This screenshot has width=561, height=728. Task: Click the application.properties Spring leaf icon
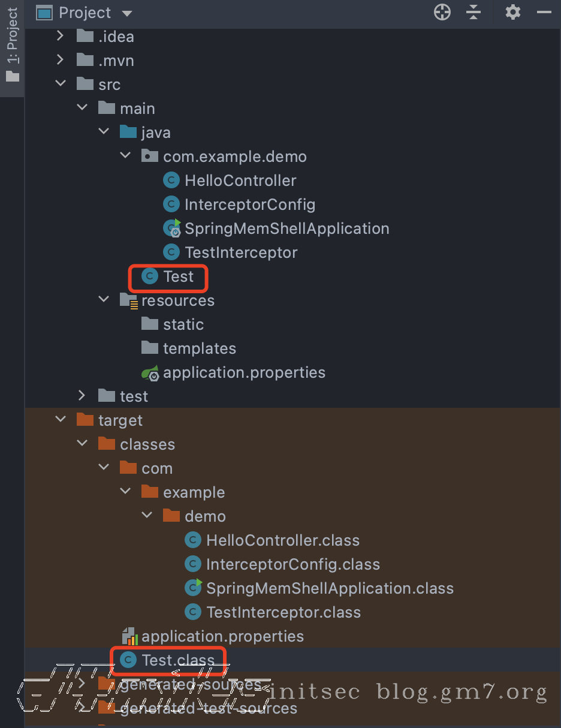pos(150,372)
